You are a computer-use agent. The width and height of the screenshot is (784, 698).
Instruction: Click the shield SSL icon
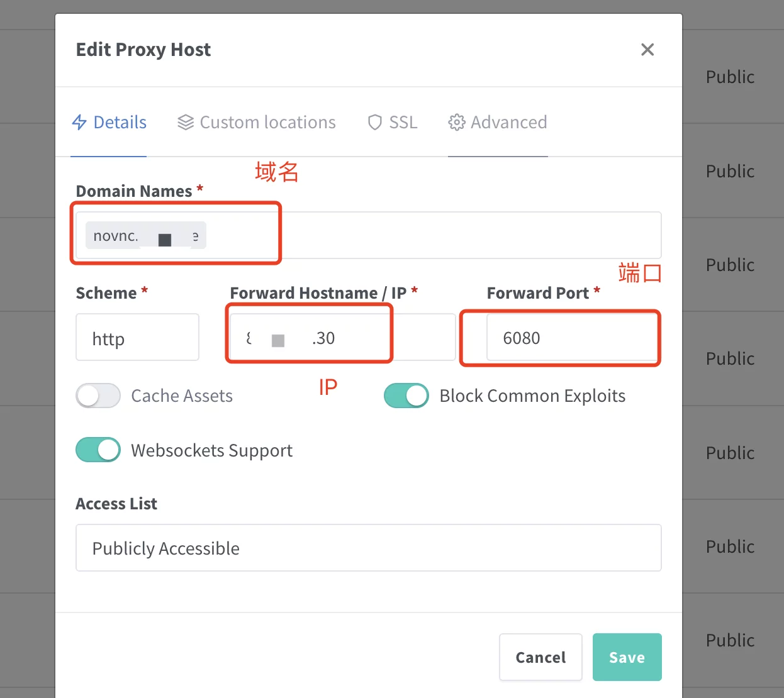pyautogui.click(x=375, y=122)
